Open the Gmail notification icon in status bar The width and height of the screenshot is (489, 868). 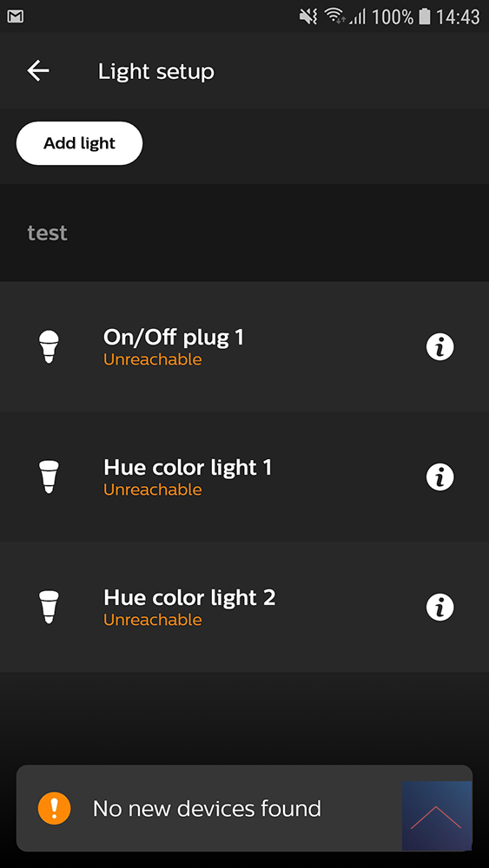[x=16, y=16]
